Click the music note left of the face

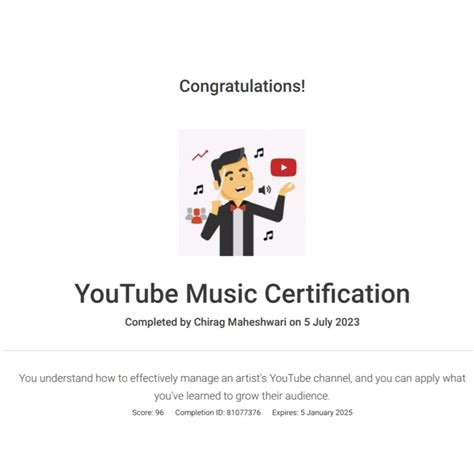199,190
